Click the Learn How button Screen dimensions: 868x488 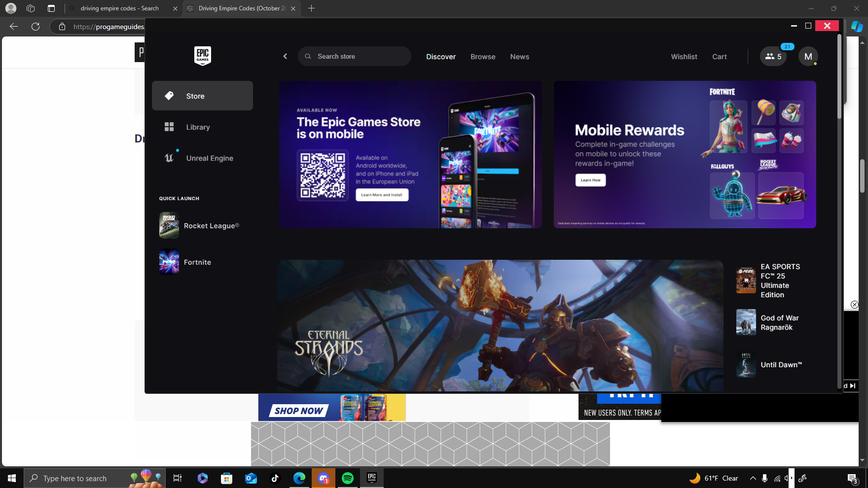590,180
